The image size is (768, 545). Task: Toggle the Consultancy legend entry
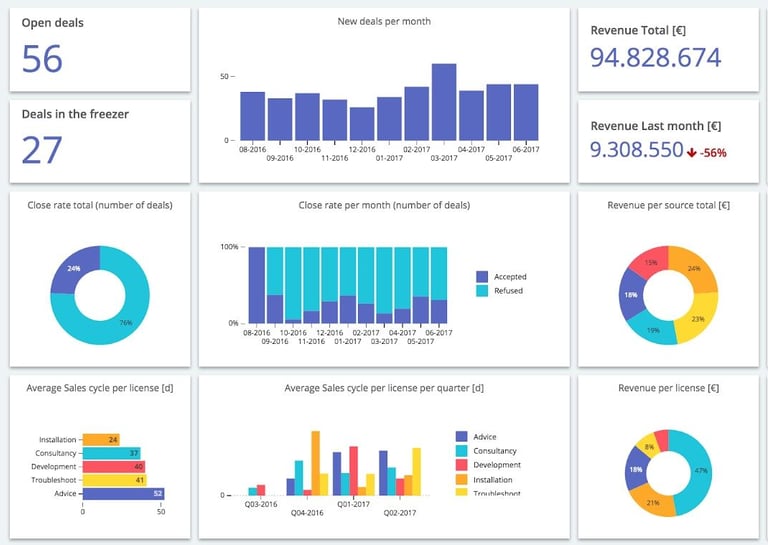[x=486, y=451]
